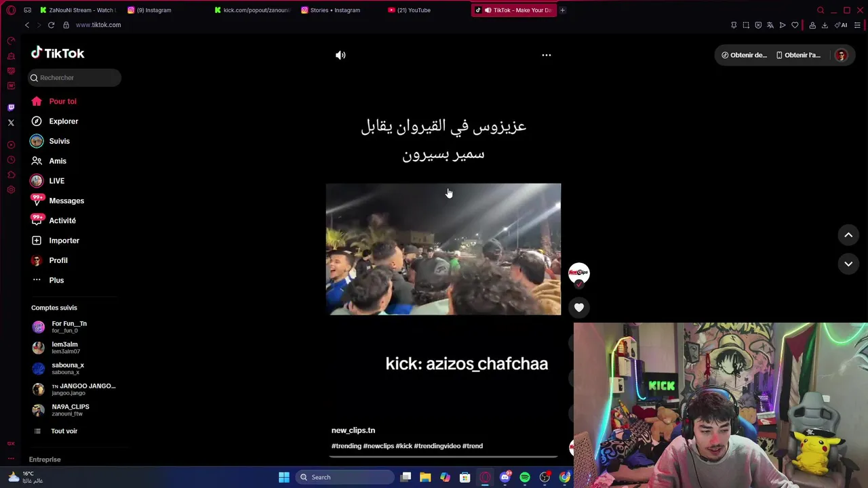Open a new browser tab with plus
The height and width of the screenshot is (488, 868).
[562, 10]
